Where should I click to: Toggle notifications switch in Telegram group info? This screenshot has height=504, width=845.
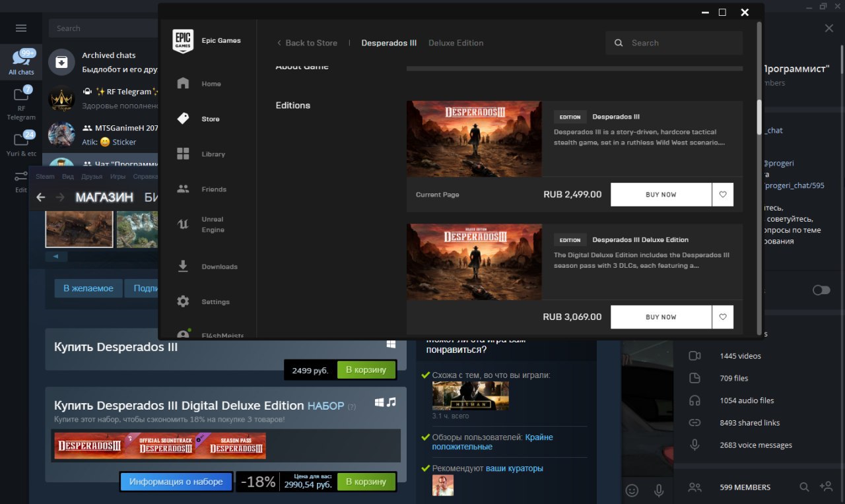(x=821, y=290)
